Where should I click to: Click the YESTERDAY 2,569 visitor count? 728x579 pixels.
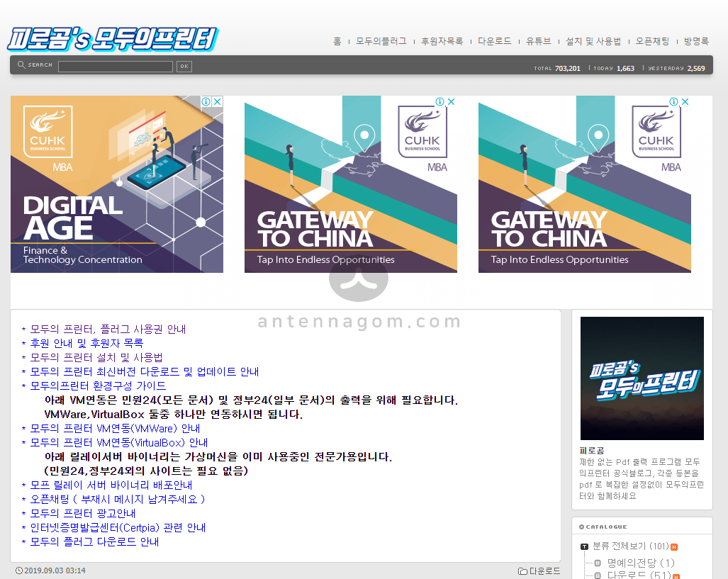pos(676,68)
